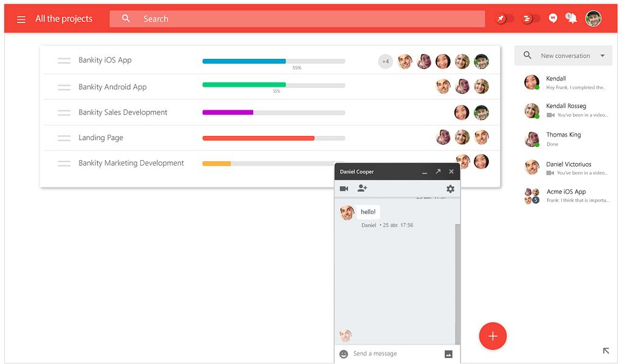
Task: Toggle the pin switch in the header
Action: 504,19
